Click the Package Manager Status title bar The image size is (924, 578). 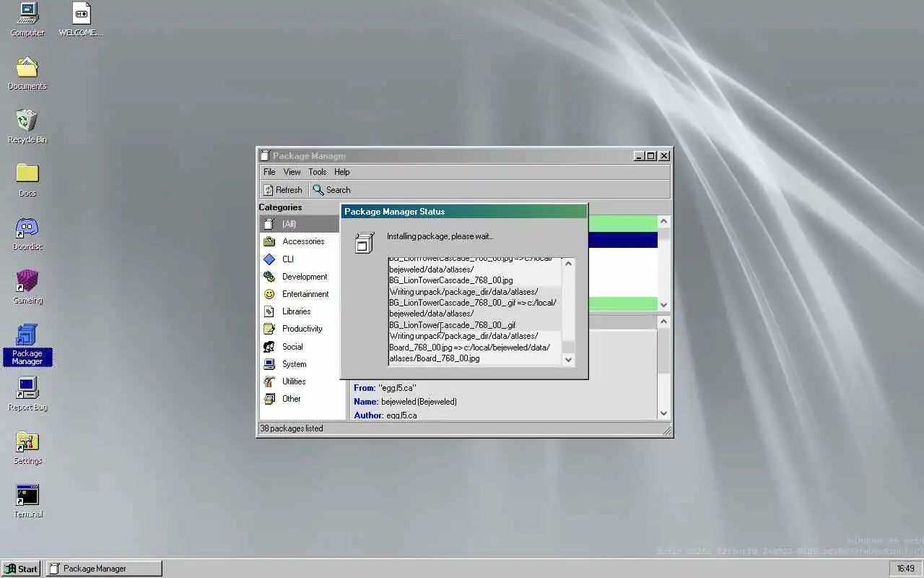click(464, 212)
